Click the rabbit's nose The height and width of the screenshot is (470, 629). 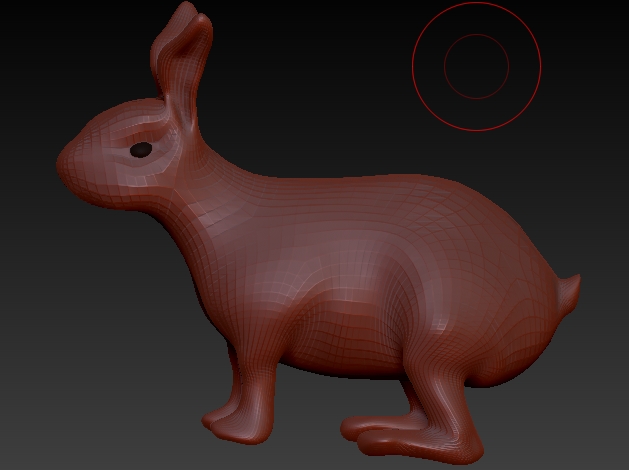click(x=64, y=160)
